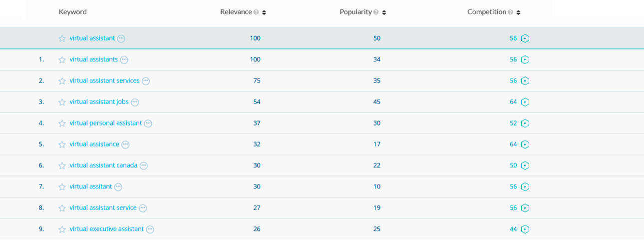644x247 pixels.
Task: Click hexagon competition icon for 'virtual assistant jobs'
Action: point(525,102)
